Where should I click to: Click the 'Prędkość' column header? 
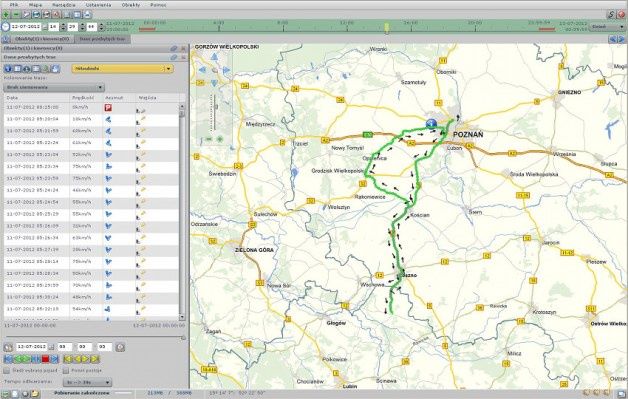[x=86, y=97]
